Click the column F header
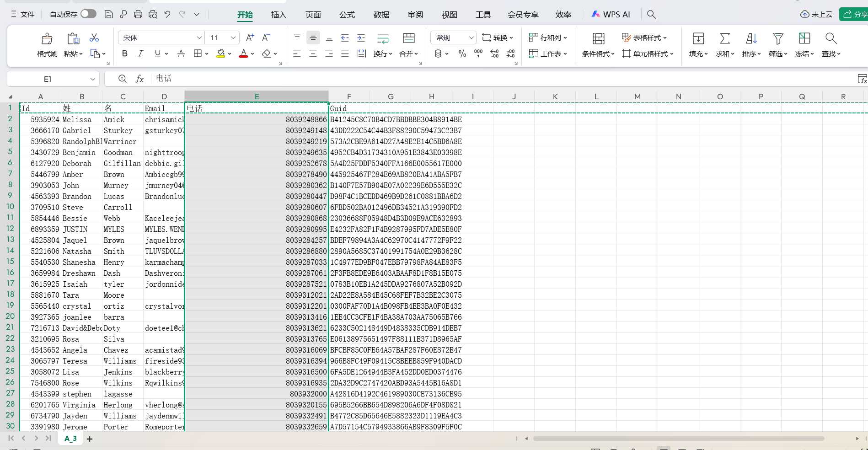The image size is (868, 450). (x=349, y=96)
